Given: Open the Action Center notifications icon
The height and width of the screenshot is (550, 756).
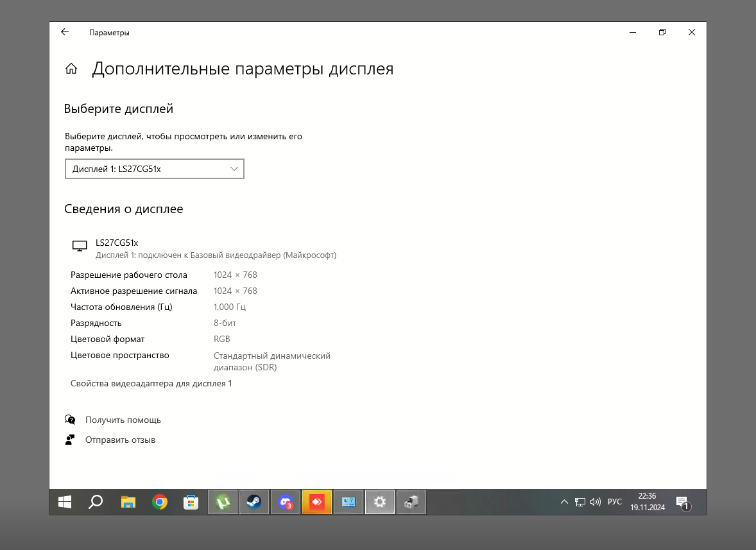Looking at the screenshot, I should (x=683, y=503).
